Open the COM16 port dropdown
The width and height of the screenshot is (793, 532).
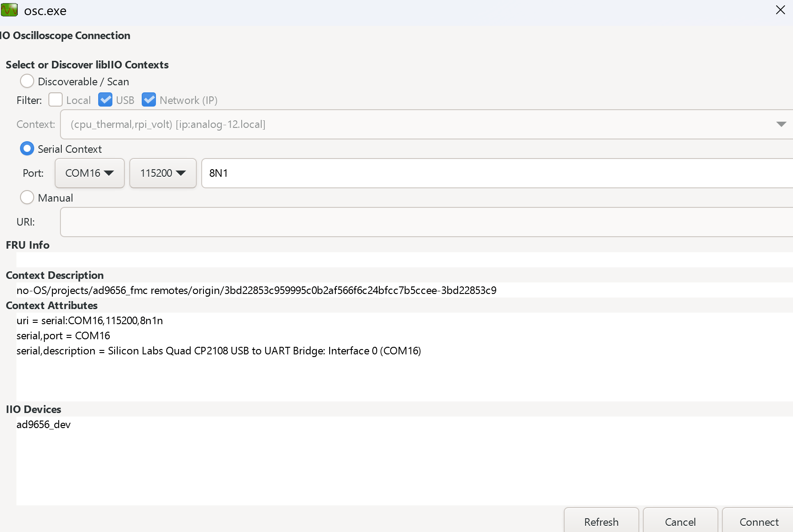pos(90,173)
